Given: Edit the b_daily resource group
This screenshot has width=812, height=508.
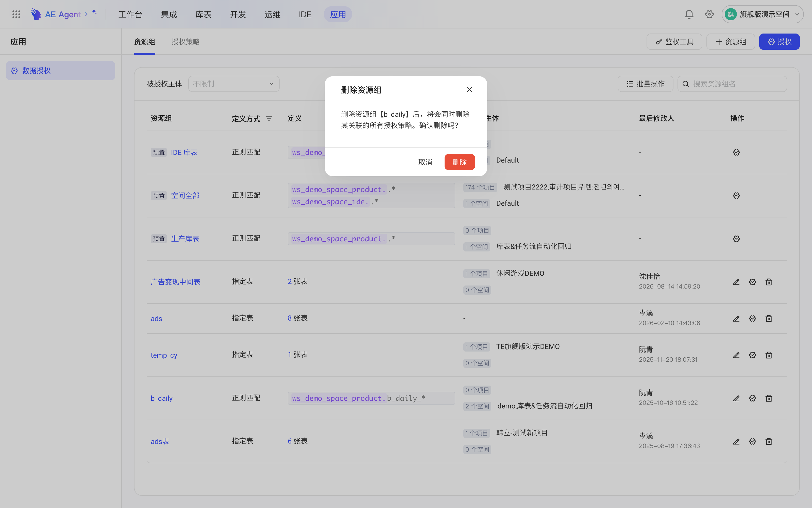Looking at the screenshot, I should pos(736,398).
